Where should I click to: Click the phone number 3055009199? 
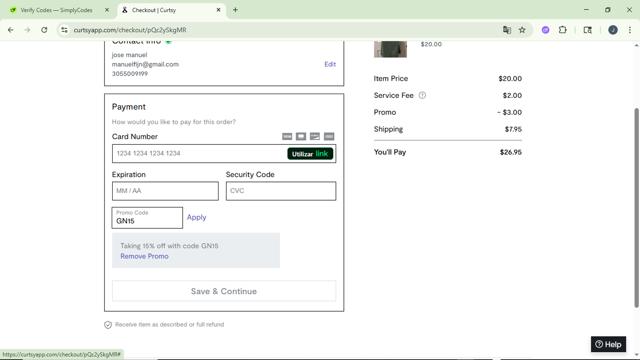pos(130,73)
